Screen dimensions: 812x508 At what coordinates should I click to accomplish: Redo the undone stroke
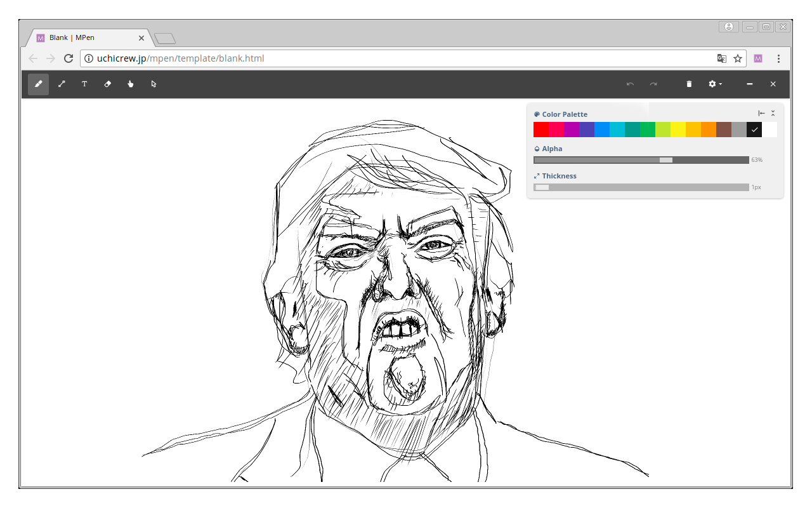pyautogui.click(x=653, y=84)
